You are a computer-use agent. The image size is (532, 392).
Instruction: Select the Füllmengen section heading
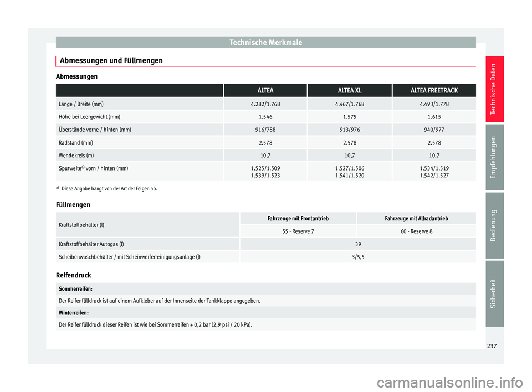(73, 204)
